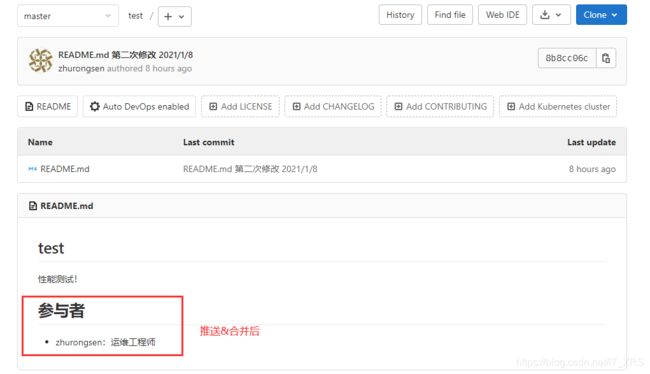Click the README button
650x374 pixels.
[48, 107]
